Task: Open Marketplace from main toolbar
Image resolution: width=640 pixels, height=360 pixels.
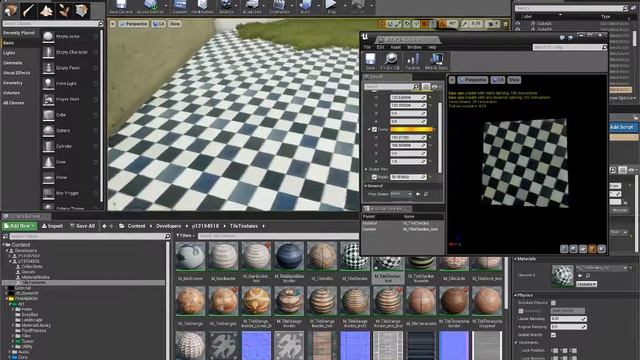Action: 202,7
